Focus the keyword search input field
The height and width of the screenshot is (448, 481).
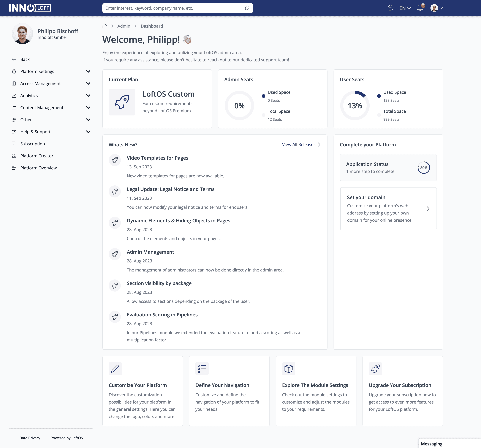tap(173, 8)
